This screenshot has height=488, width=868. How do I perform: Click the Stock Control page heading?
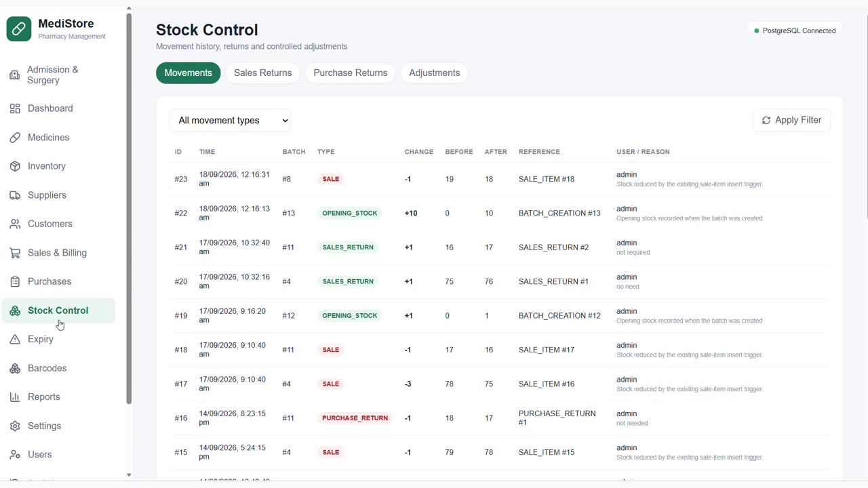point(207,30)
